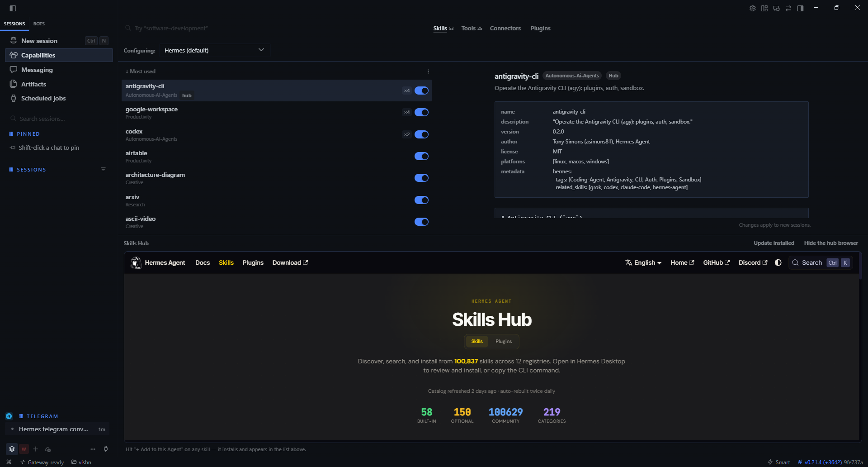This screenshot has height=467, width=868.
Task: Switch to the BOTS sidebar tab
Action: (39, 24)
